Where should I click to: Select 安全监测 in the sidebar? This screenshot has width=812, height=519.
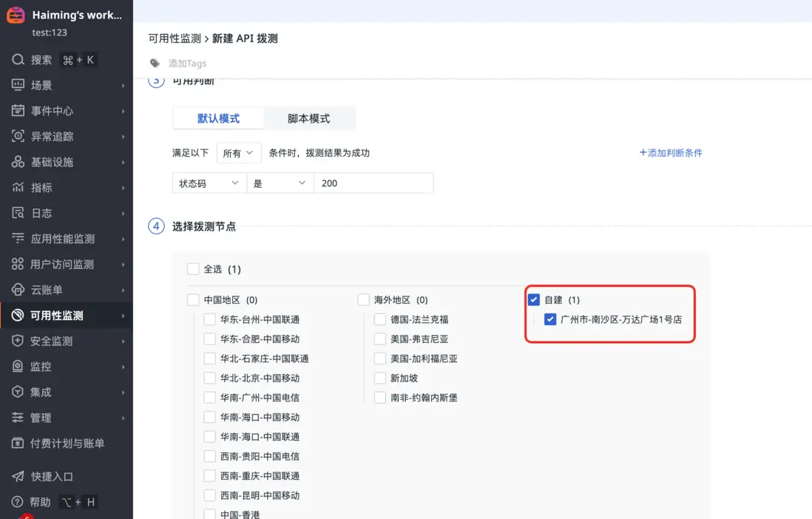(x=47, y=341)
